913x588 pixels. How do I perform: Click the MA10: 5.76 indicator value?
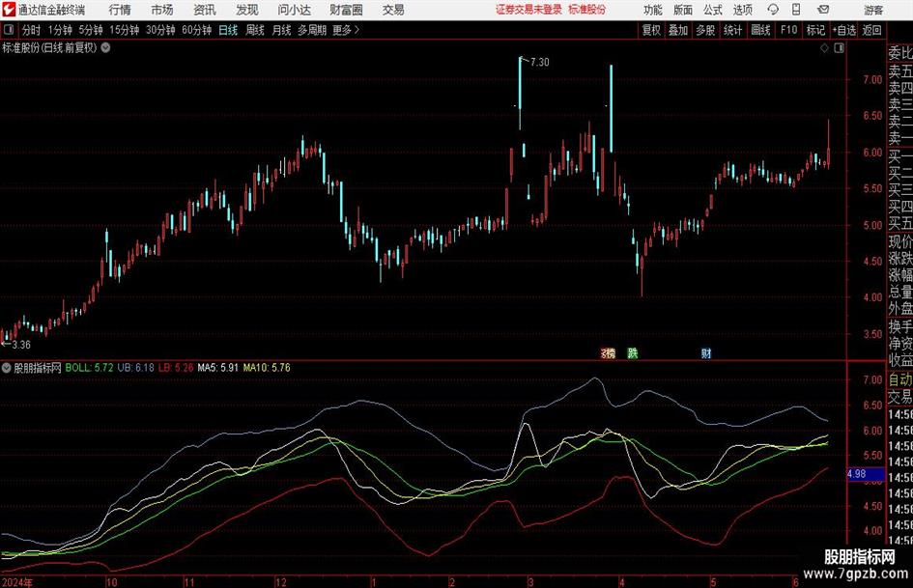(x=267, y=368)
